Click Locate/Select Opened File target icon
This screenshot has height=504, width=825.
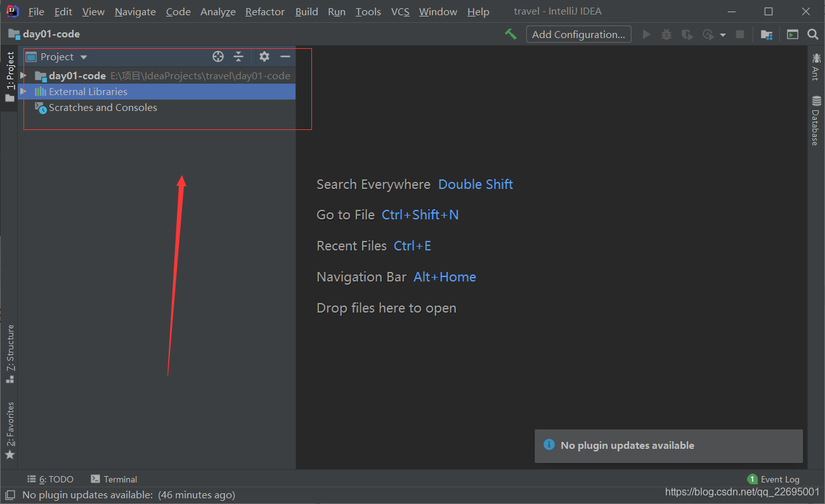tap(218, 56)
